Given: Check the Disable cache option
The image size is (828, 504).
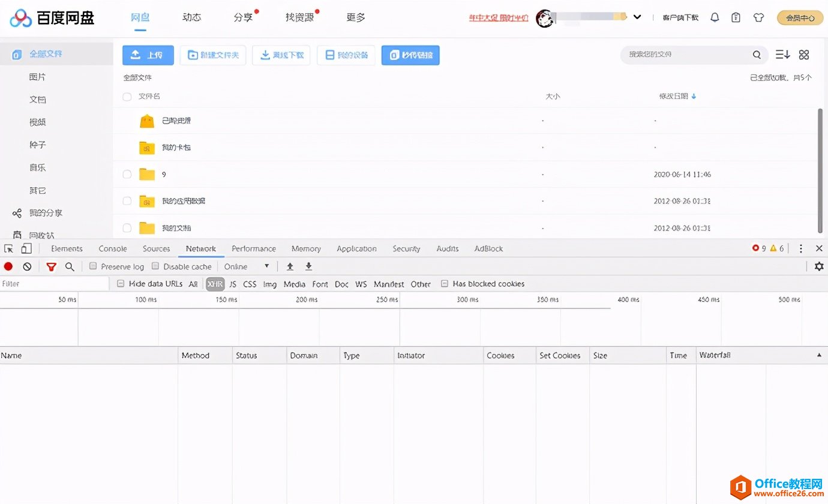Looking at the screenshot, I should tap(155, 266).
